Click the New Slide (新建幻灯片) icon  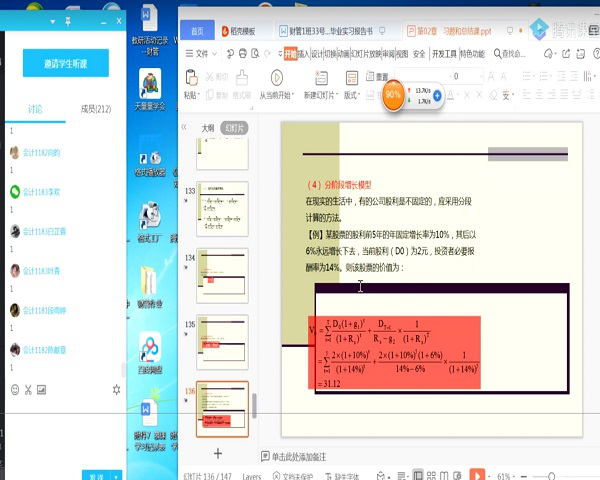[321, 78]
